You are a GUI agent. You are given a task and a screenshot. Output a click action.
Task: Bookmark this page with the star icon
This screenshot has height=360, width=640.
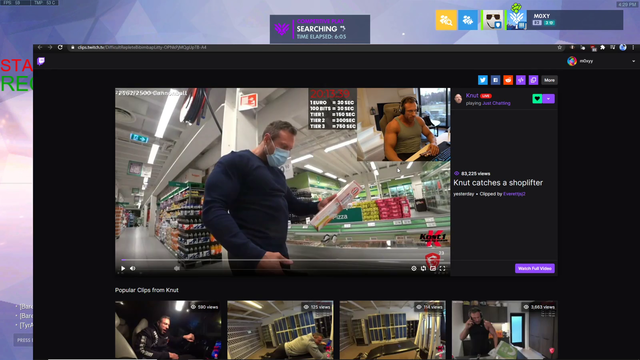click(x=560, y=47)
